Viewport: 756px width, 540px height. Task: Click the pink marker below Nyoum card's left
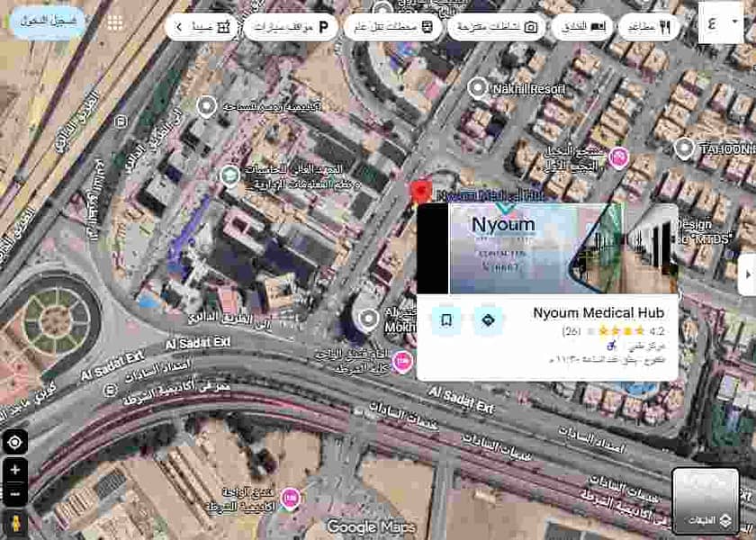[x=402, y=362]
